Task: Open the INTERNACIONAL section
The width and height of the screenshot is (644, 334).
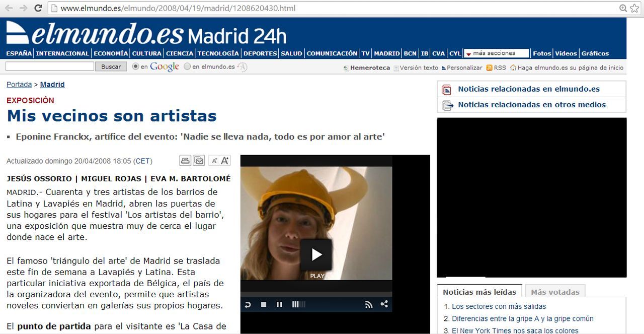Action: 62,53
